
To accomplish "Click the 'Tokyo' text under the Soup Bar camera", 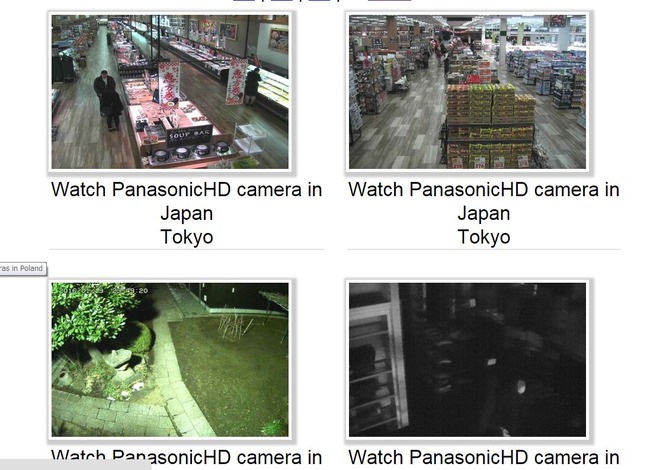I will (187, 237).
